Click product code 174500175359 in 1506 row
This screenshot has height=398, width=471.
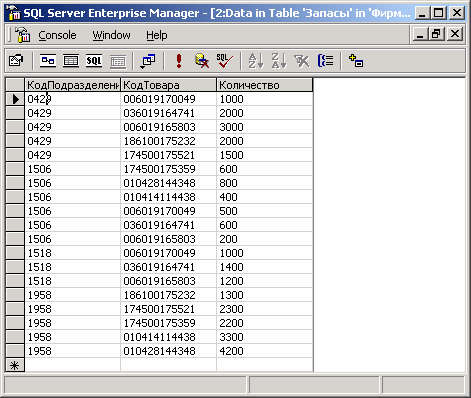pyautogui.click(x=168, y=169)
